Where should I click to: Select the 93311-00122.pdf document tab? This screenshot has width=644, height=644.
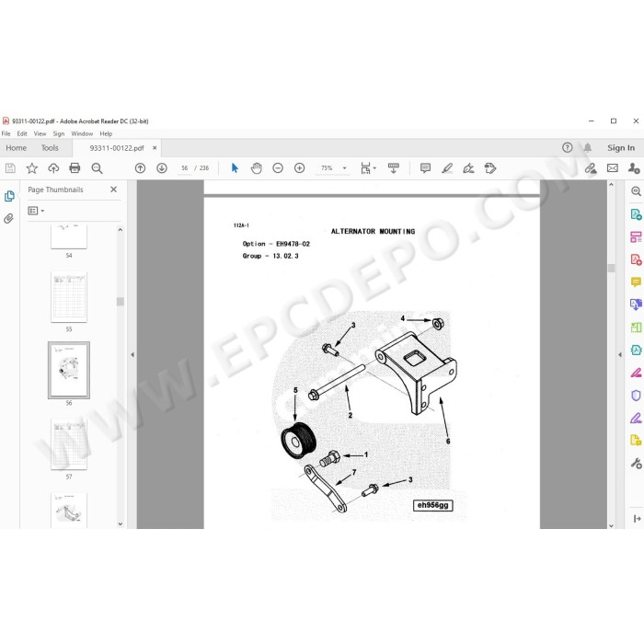point(117,148)
